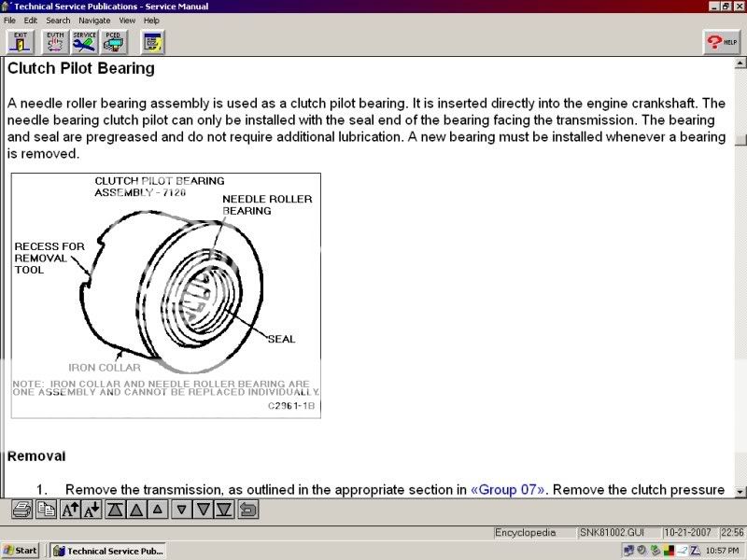Open the File menu
Screen dimensions: 747x560
click(9, 21)
